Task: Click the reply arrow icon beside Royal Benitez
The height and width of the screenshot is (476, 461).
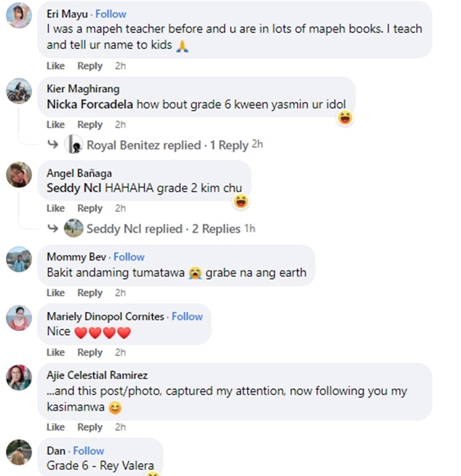Action: click(53, 144)
